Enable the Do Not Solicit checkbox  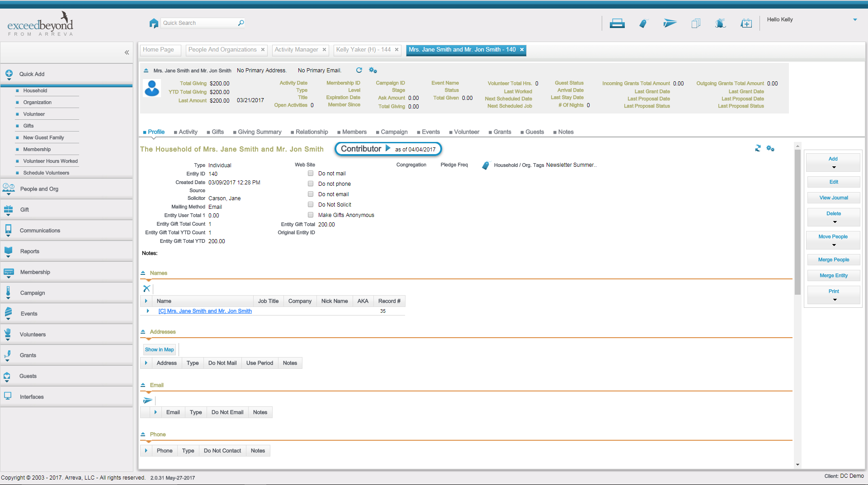(311, 204)
